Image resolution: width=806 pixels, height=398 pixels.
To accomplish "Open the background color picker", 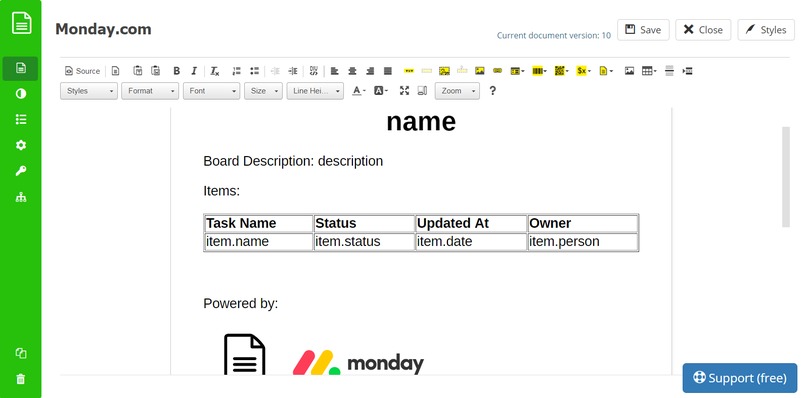I will (x=381, y=91).
